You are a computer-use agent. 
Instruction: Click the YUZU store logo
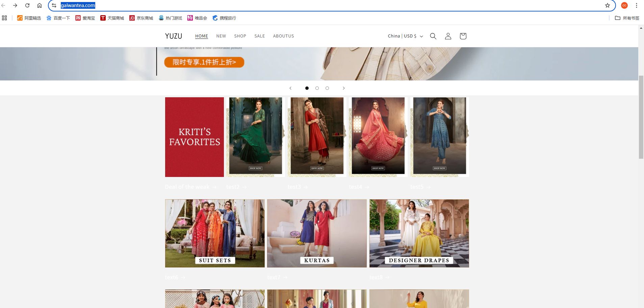point(174,36)
